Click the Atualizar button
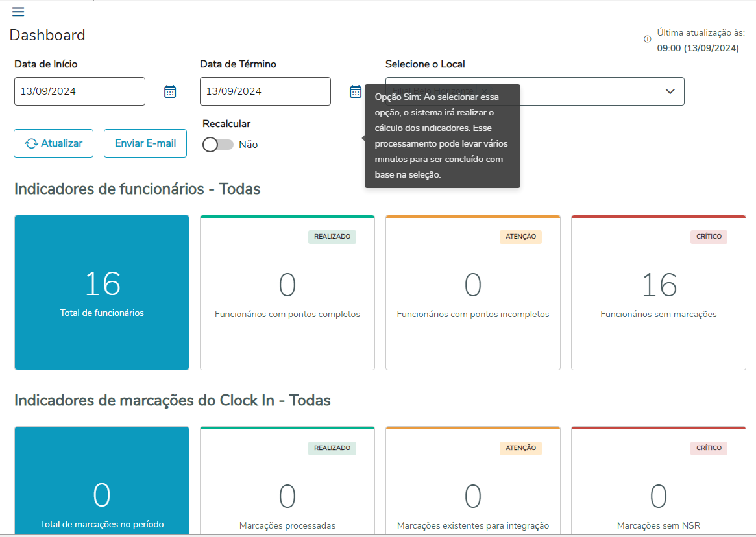Viewport: 756px width, 537px height. [53, 143]
